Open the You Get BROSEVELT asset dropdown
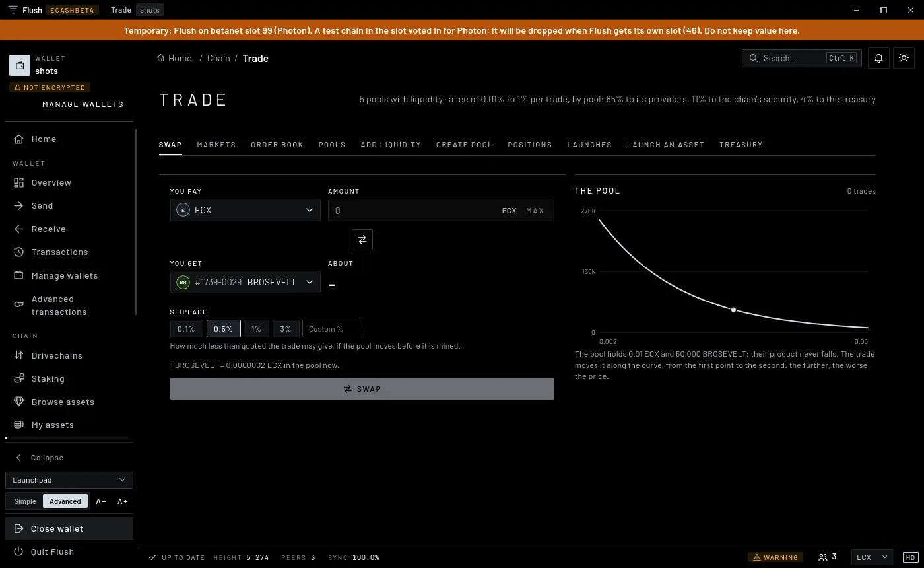The image size is (924, 568). (246, 282)
